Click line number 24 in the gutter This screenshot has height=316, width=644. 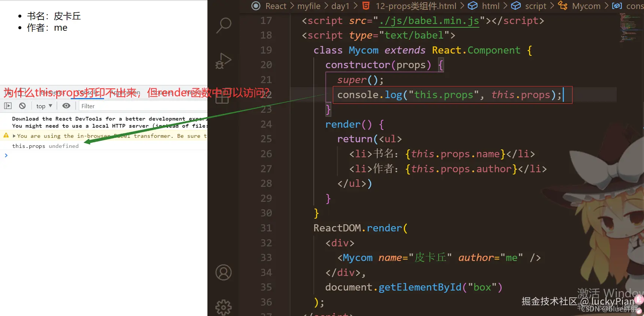pyautogui.click(x=266, y=124)
